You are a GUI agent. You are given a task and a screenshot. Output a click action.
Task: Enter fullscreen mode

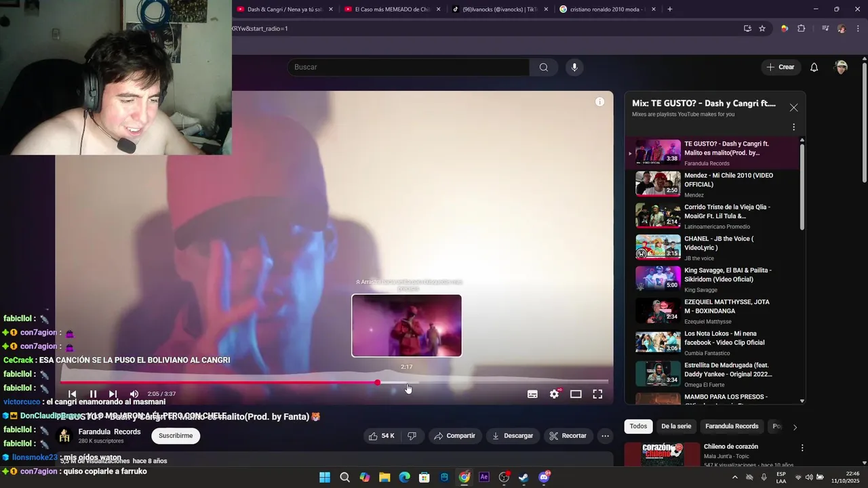click(x=597, y=394)
